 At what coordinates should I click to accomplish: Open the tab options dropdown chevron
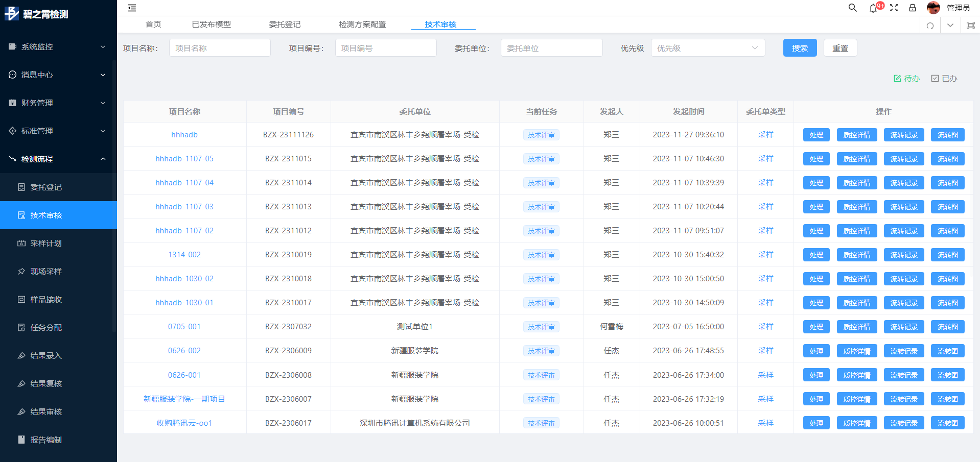click(x=950, y=26)
